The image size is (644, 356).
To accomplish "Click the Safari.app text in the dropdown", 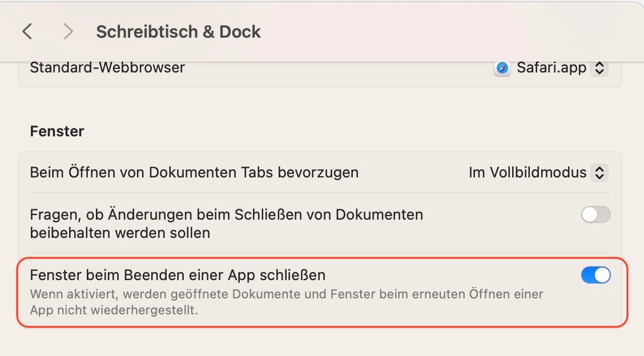I will (552, 68).
